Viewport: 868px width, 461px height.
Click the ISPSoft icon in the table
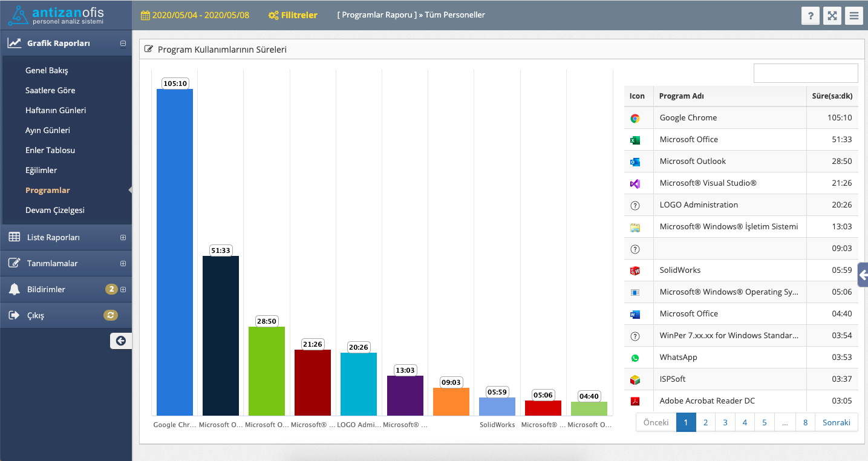pos(635,380)
